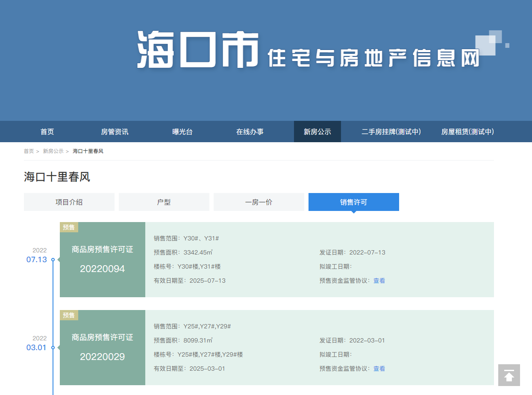The width and height of the screenshot is (532, 395).
Task: Go to 房管资讯 in navigation bar
Action: point(115,132)
